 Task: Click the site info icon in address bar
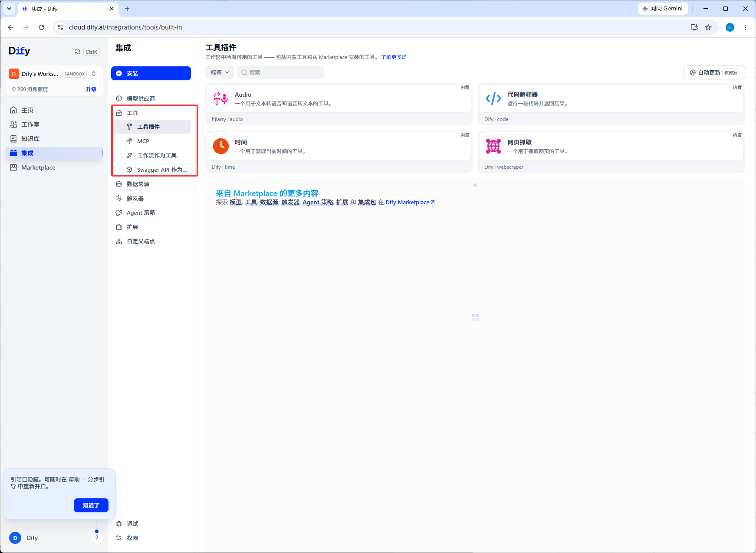point(60,27)
